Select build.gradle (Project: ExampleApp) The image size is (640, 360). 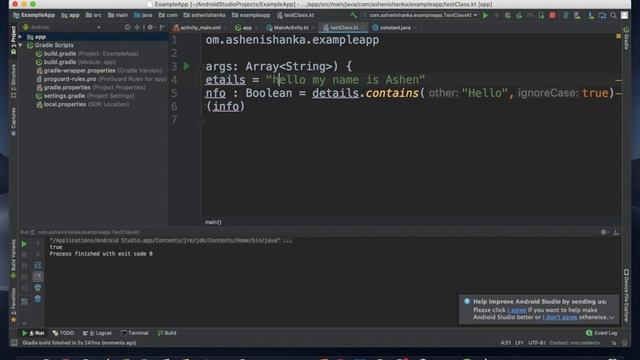pyautogui.click(x=87, y=53)
